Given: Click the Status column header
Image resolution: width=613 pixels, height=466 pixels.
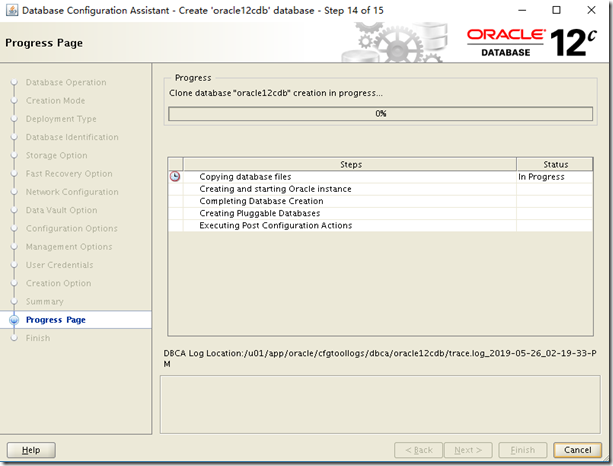Looking at the screenshot, I should (555, 165).
